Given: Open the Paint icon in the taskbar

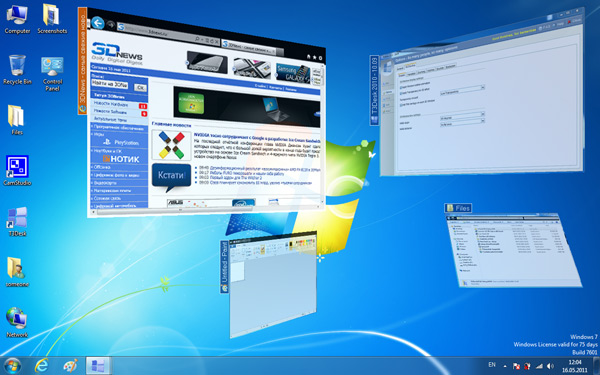Looking at the screenshot, I should 70,366.
